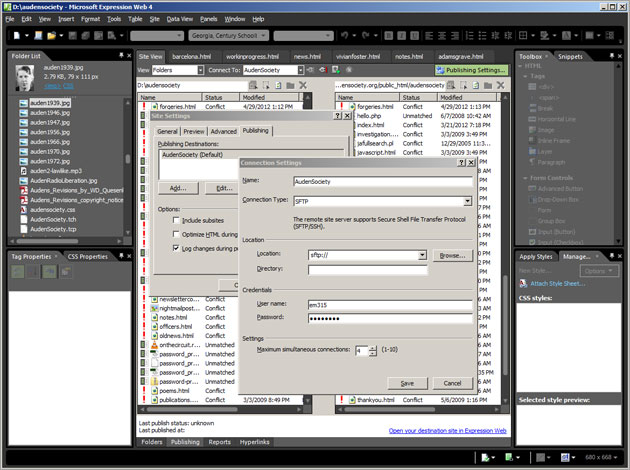Click the Directory input field
This screenshot has width=630, height=470.
coord(368,270)
